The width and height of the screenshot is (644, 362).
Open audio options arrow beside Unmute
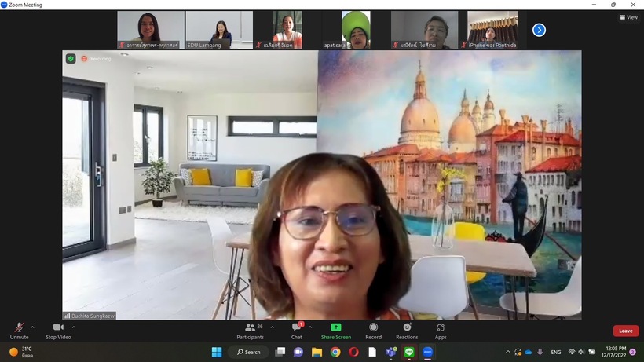(x=32, y=327)
